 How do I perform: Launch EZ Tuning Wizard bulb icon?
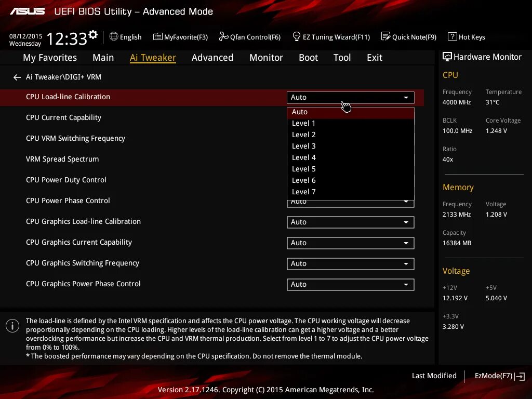296,36
